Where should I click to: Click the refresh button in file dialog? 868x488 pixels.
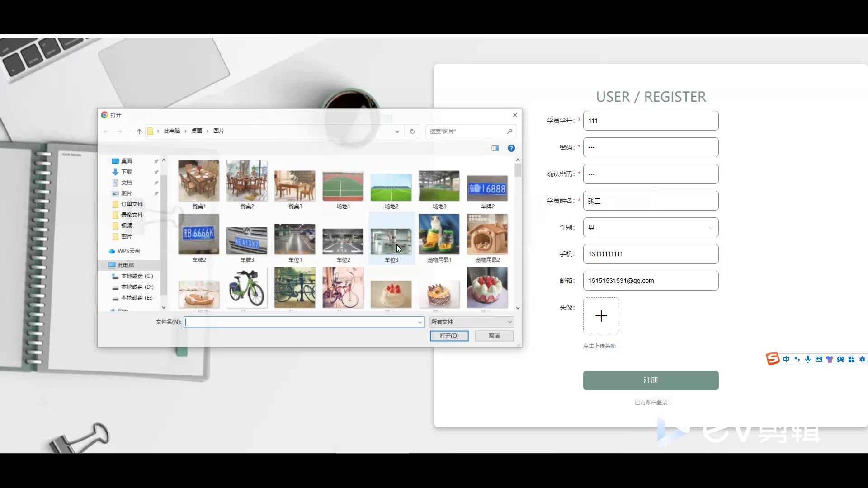(x=412, y=131)
